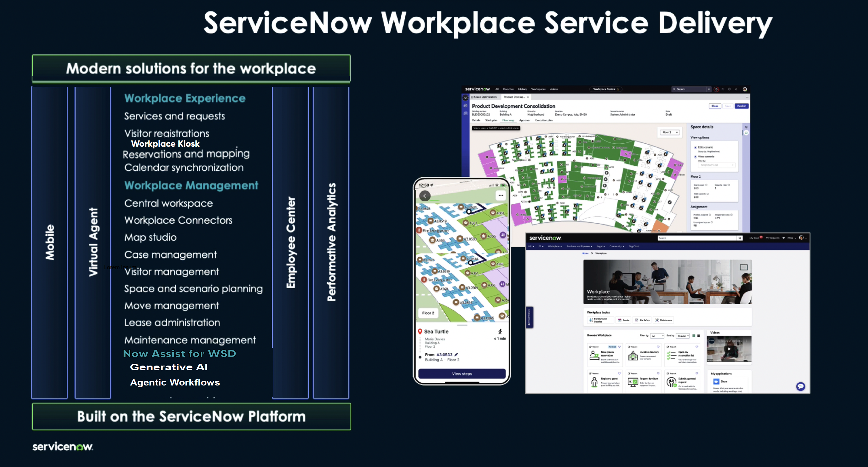Image resolution: width=868 pixels, height=467 pixels.
Task: Click the favorites heart in the Employee Center header
Action: [x=783, y=238]
